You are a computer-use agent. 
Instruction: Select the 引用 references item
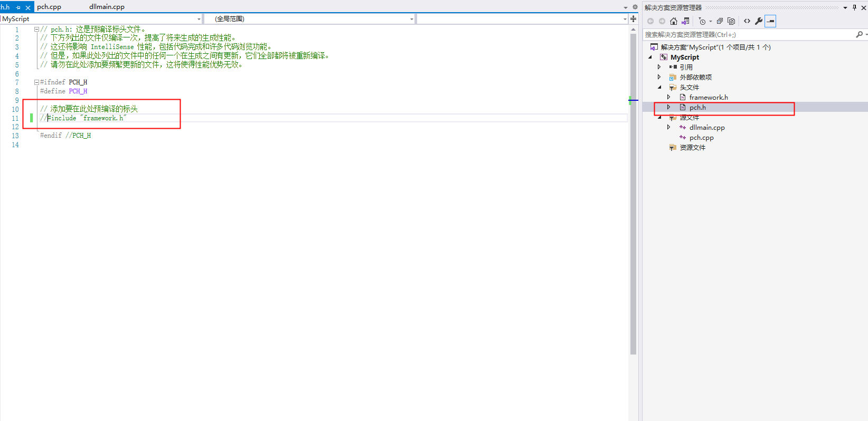(686, 67)
